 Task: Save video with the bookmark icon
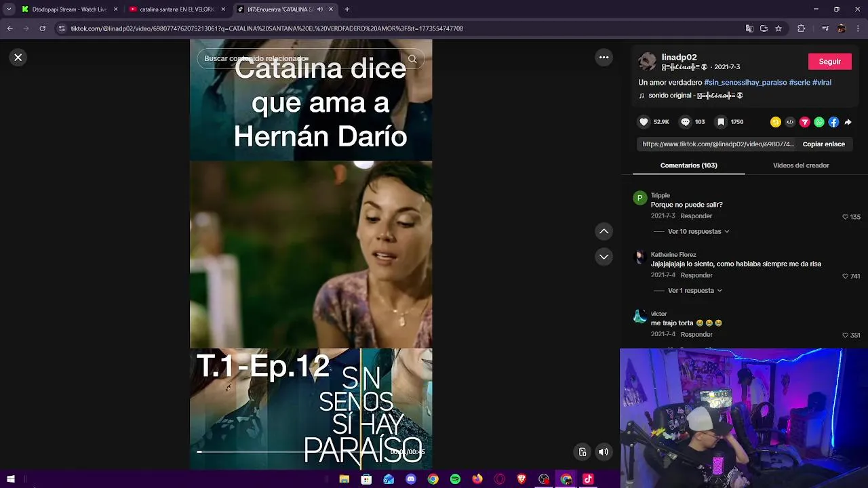[x=721, y=122]
